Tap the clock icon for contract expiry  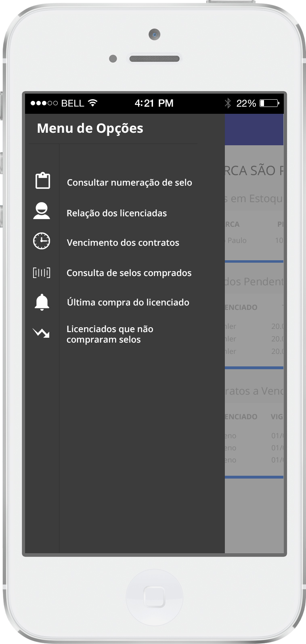[x=42, y=241]
